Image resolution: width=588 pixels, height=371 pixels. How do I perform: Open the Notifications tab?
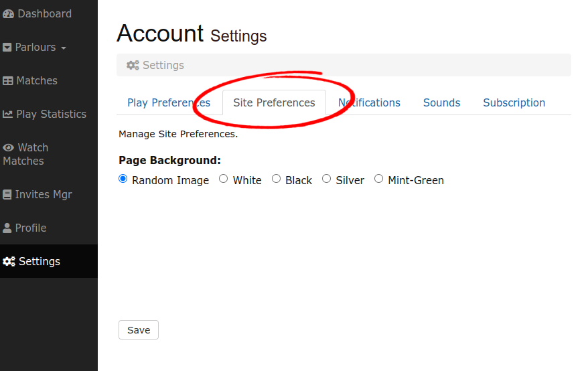click(369, 102)
